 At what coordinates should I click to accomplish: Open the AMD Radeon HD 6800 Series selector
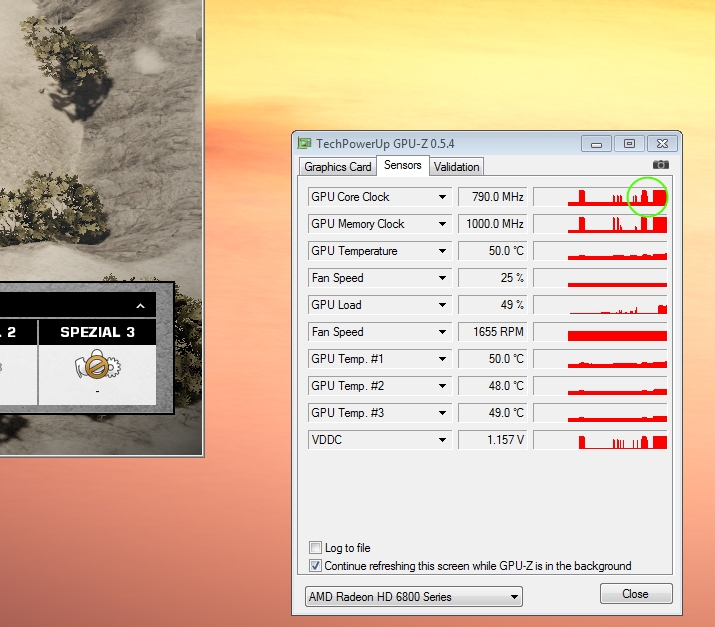414,596
